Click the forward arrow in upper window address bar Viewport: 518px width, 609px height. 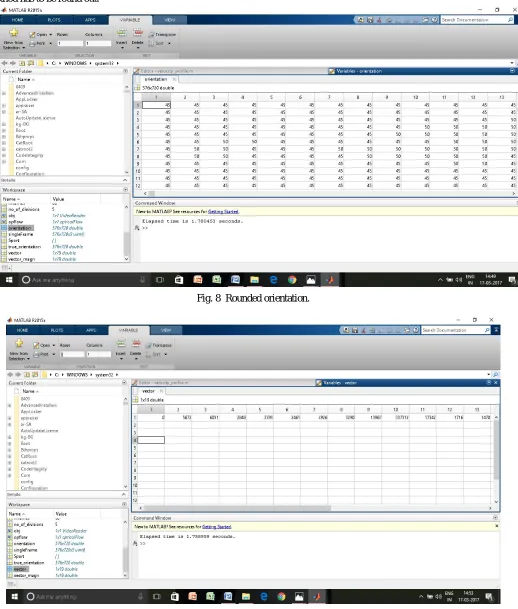coord(13,63)
